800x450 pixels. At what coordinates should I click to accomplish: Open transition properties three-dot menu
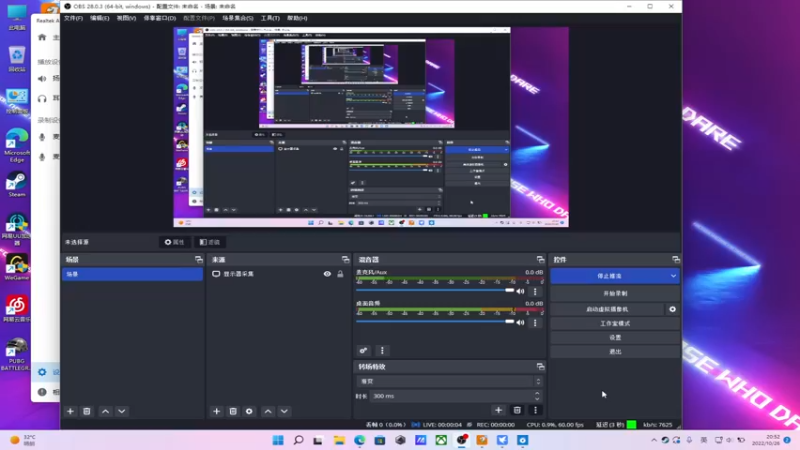535,410
